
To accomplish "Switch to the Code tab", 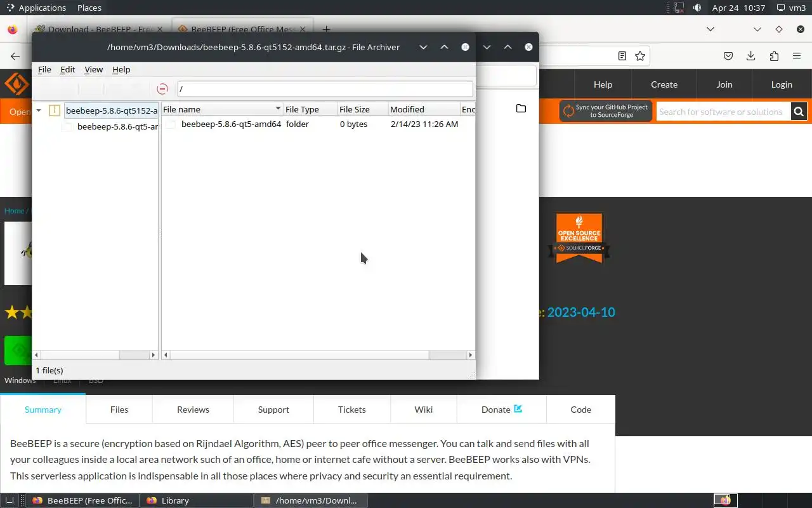I will pyautogui.click(x=580, y=410).
